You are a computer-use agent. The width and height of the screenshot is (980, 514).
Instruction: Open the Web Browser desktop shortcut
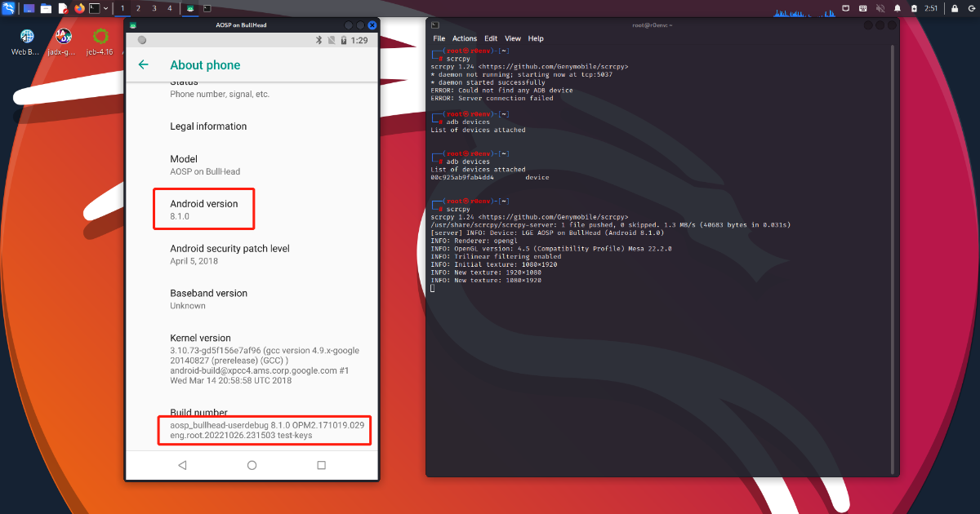(26, 42)
